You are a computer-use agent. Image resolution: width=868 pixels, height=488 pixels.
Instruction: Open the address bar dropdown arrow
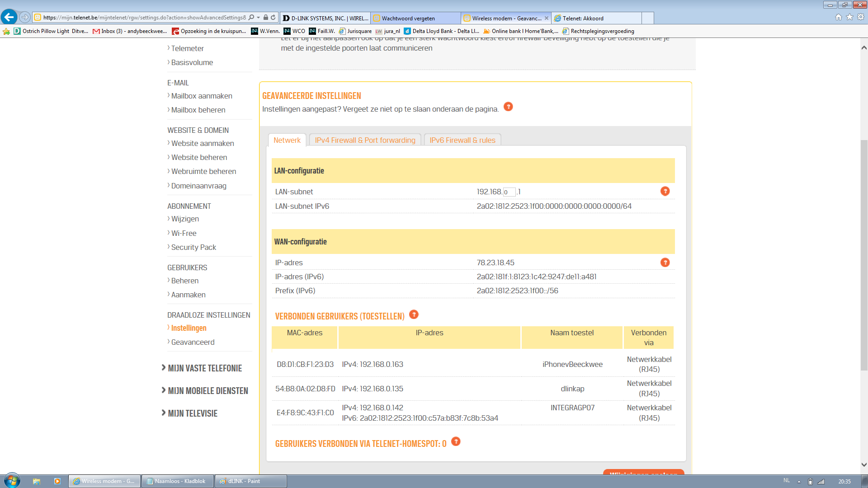tap(258, 18)
